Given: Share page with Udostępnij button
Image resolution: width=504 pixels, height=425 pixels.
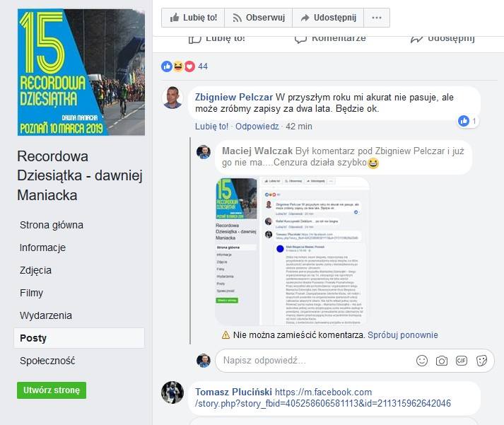Looking at the screenshot, I should (328, 18).
